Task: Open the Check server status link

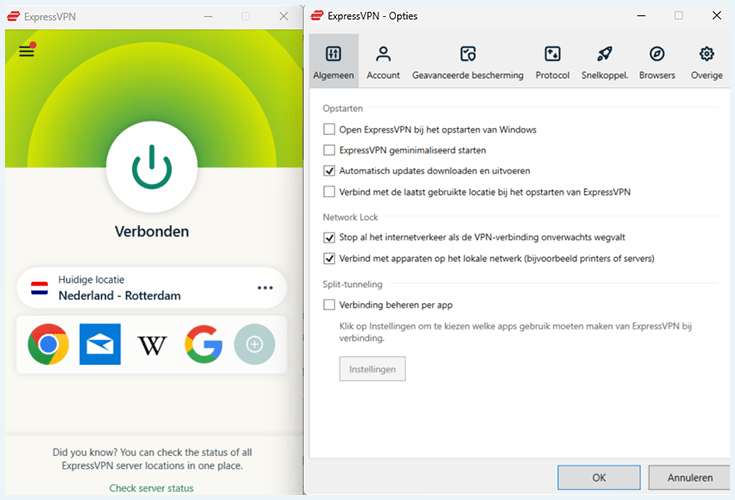Action: point(151,488)
